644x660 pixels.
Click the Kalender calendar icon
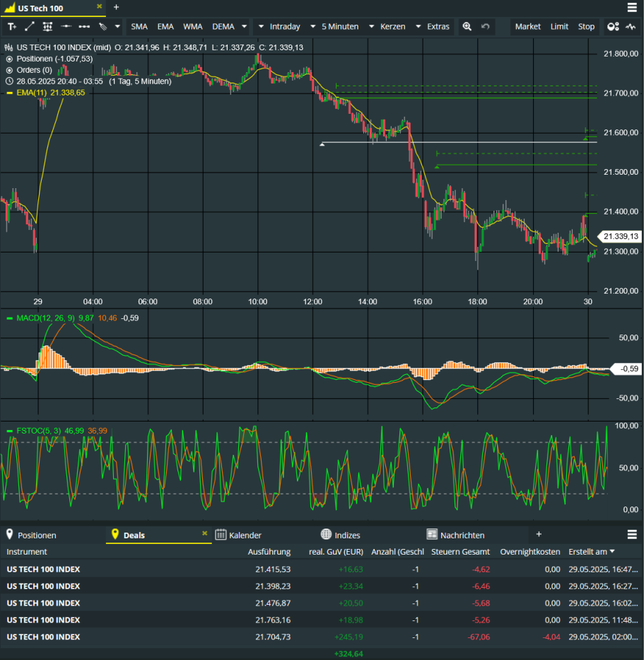[x=221, y=535]
